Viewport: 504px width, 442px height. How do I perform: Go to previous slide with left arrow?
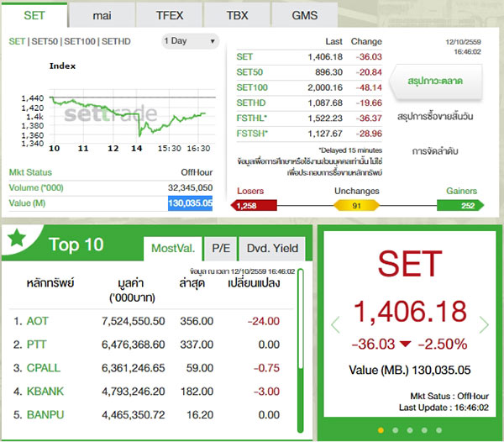pos(335,324)
